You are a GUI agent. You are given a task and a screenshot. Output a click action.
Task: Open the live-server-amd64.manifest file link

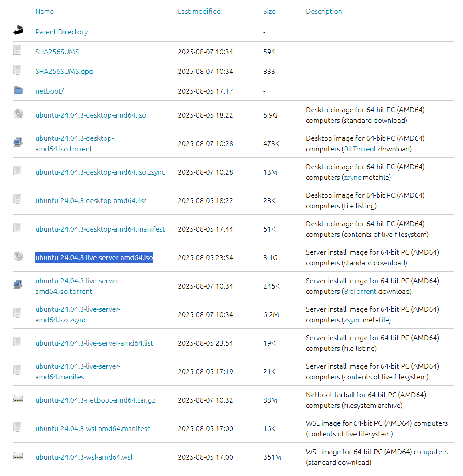click(x=78, y=371)
